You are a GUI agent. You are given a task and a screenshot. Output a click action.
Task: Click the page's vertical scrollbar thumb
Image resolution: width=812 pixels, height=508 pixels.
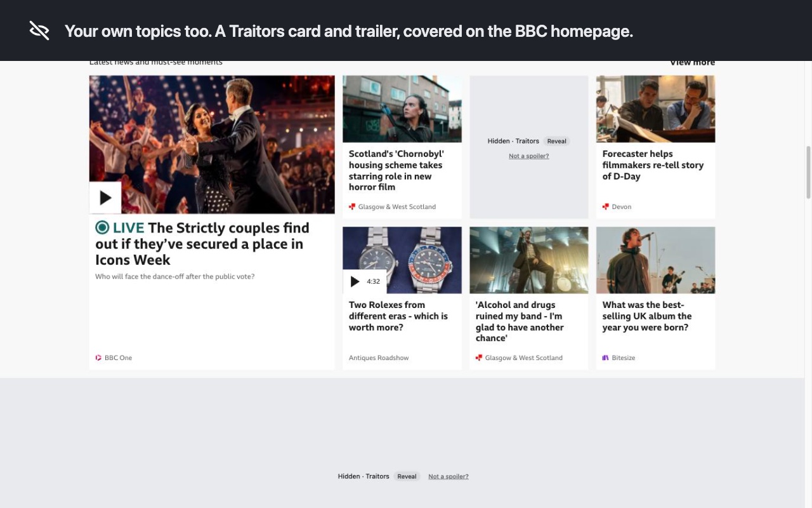point(808,172)
